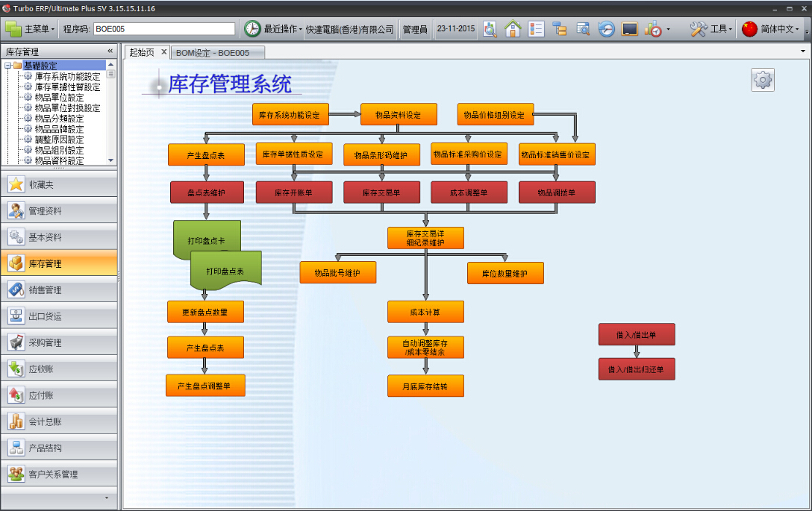The width and height of the screenshot is (812, 511).
Task: Select 物品品牌設定 in the tree list
Action: [x=59, y=129]
